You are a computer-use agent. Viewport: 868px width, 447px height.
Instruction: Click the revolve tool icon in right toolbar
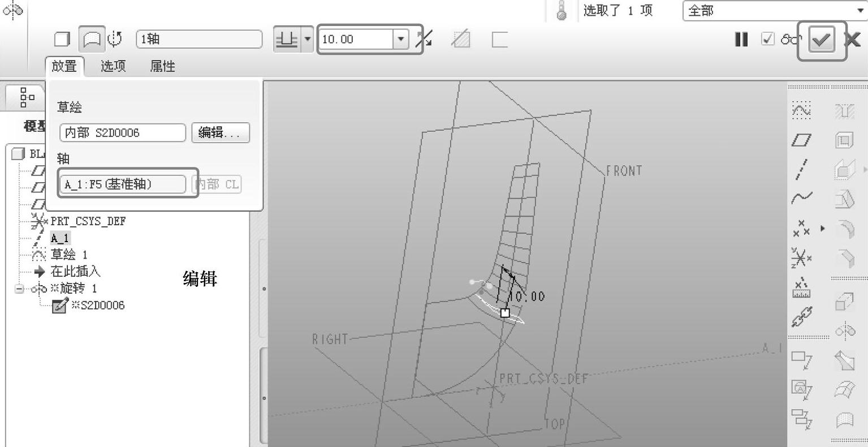pyautogui.click(x=845, y=331)
